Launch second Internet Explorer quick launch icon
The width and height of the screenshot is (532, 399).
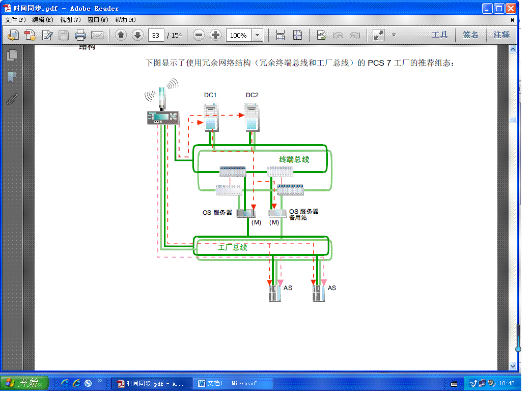click(x=76, y=383)
